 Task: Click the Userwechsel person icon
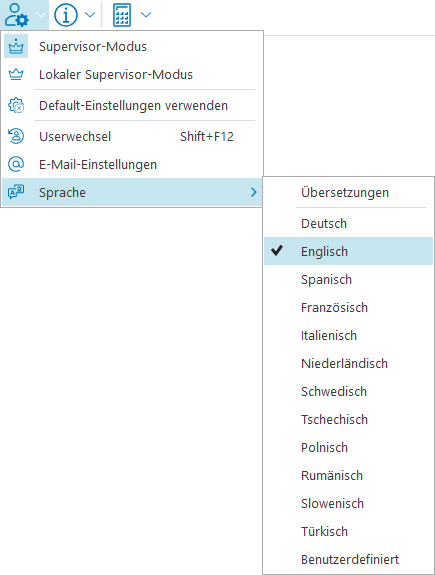pos(16,136)
